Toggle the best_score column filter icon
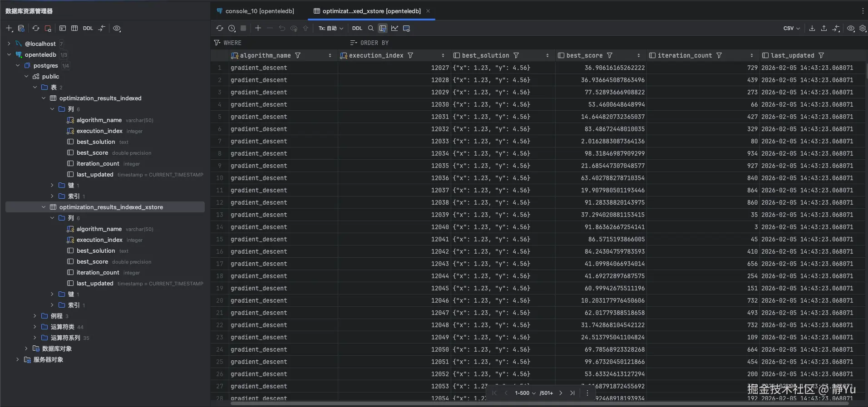The image size is (868, 407). tap(610, 55)
